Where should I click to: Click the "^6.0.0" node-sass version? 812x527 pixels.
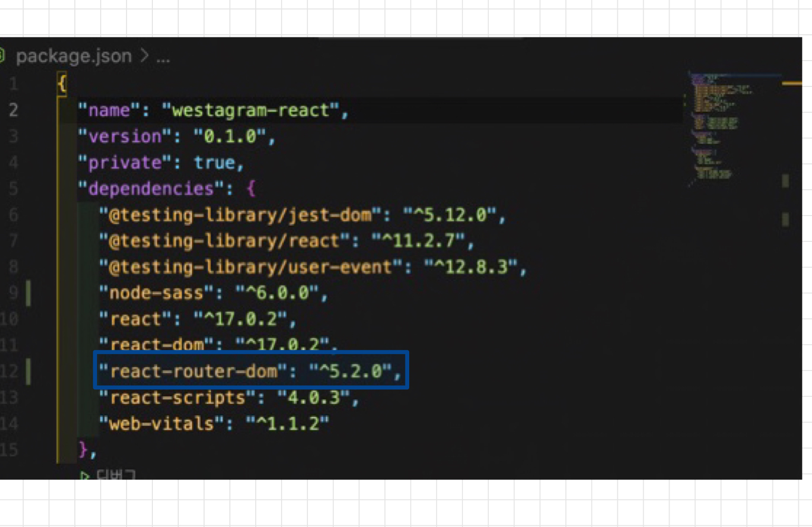point(277,293)
